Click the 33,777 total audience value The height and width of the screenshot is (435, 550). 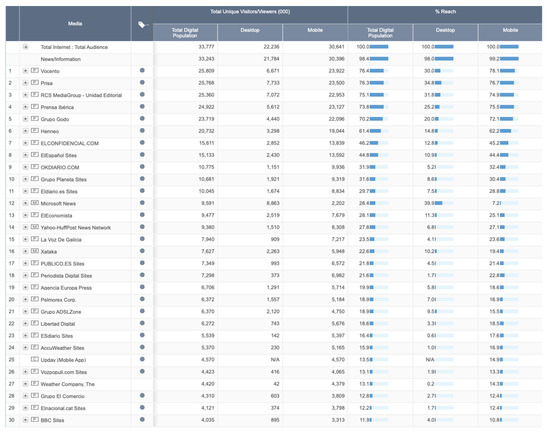pyautogui.click(x=206, y=47)
